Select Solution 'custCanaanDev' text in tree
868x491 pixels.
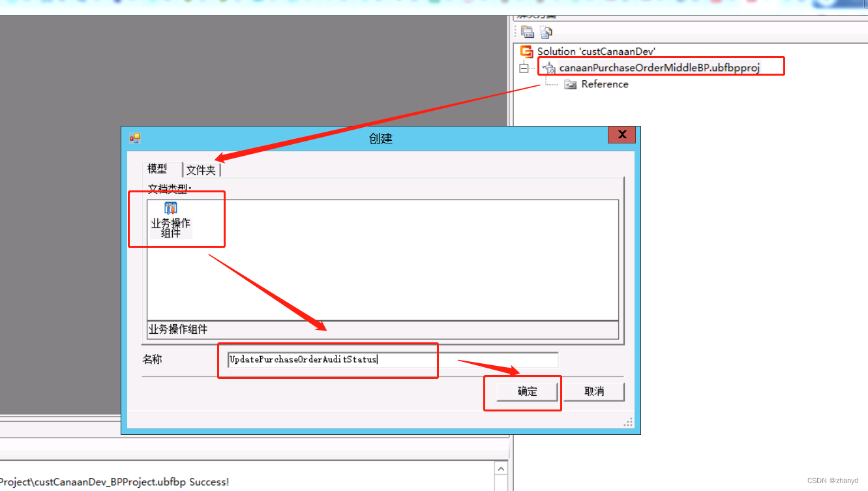[596, 52]
